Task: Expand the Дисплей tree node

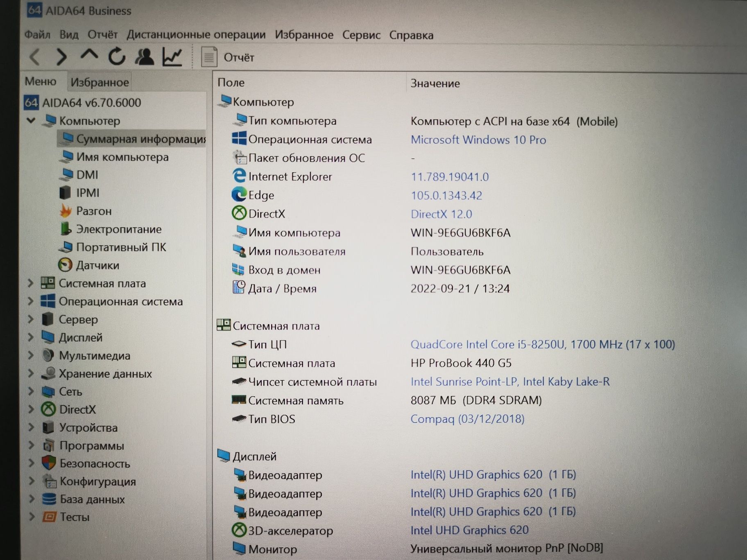Action: pos(31,337)
